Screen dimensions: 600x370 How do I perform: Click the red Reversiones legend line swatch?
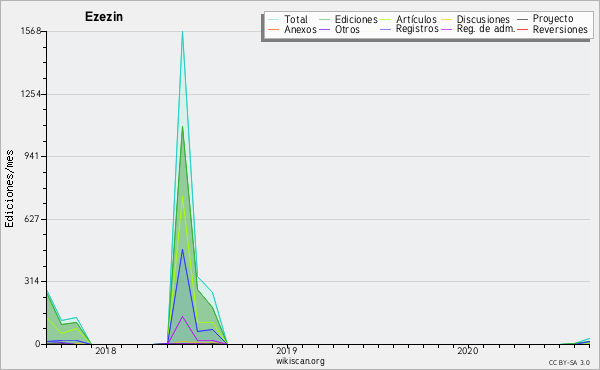pyautogui.click(x=522, y=29)
